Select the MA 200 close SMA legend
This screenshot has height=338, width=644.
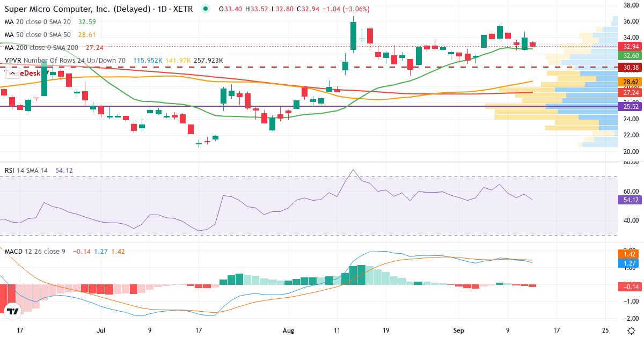41,47
